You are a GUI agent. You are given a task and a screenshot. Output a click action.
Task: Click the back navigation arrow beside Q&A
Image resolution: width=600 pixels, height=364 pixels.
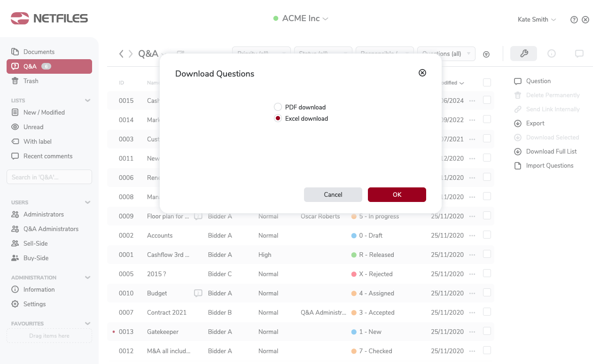coord(121,54)
